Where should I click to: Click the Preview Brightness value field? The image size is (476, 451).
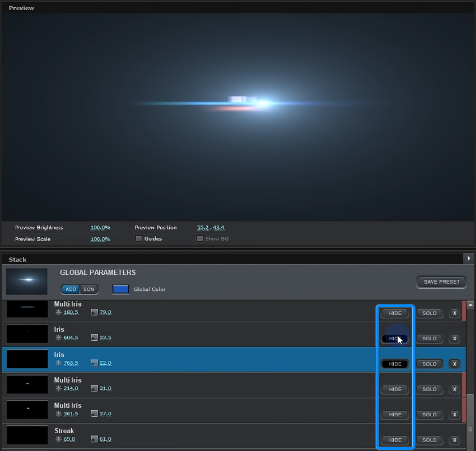tap(100, 228)
